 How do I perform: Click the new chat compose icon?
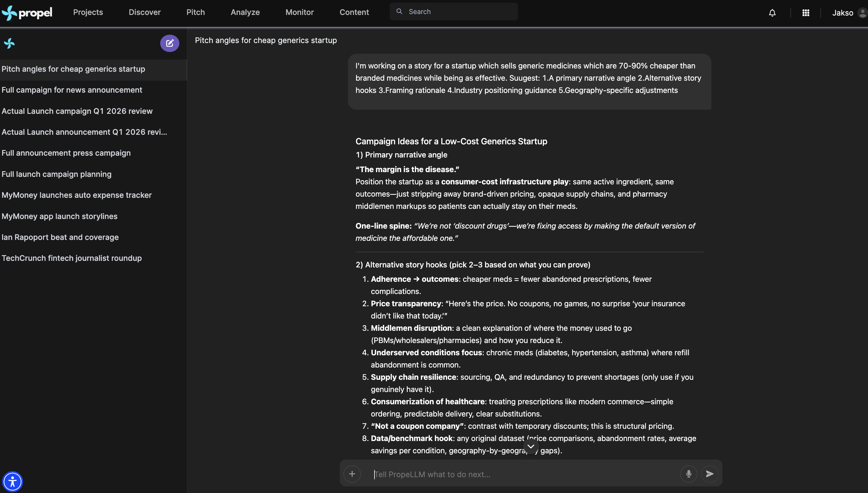click(170, 43)
